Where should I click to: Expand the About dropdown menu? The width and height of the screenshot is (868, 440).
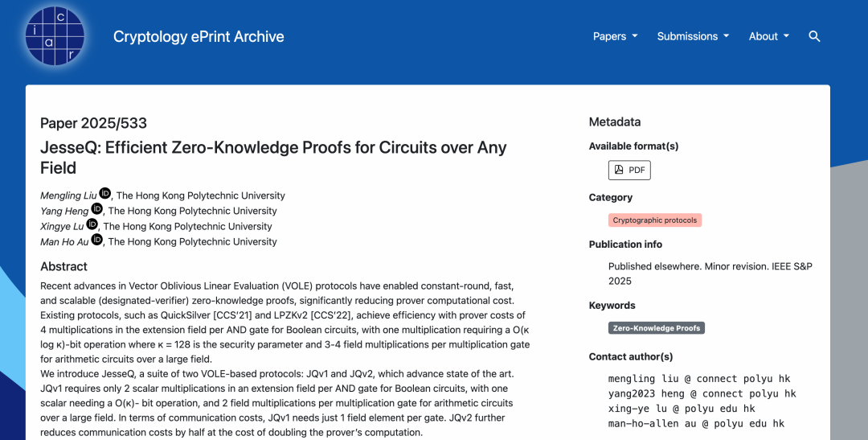tap(769, 36)
